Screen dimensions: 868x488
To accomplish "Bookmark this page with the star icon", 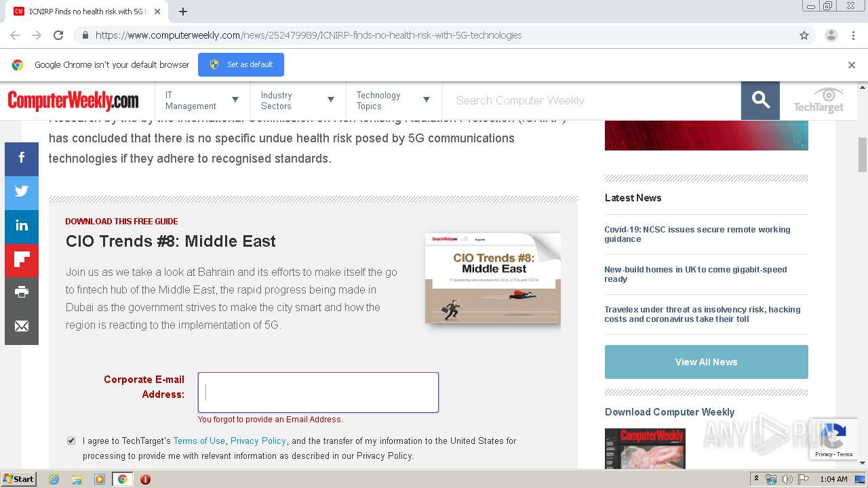I will (804, 35).
